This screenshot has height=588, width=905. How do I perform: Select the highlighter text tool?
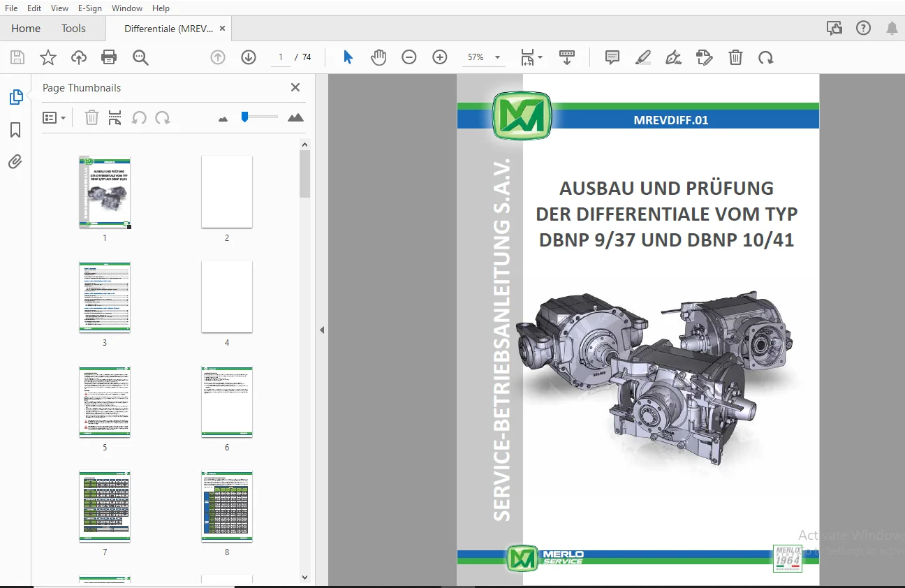point(643,58)
